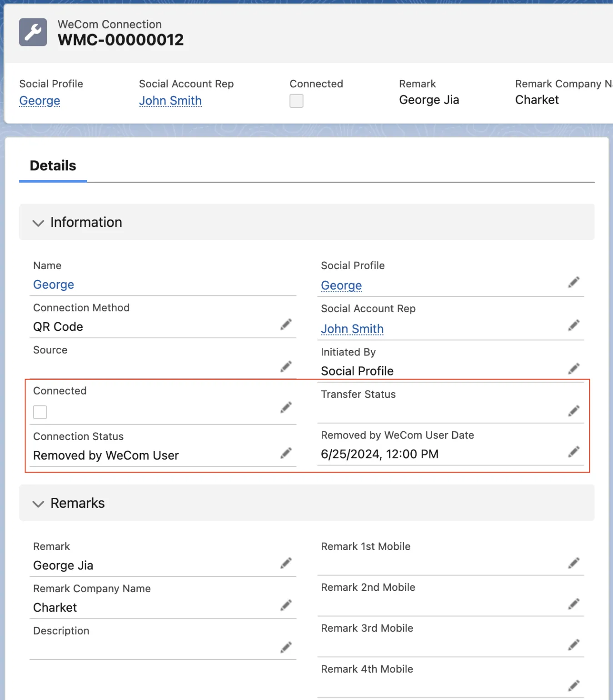Edit Initiated By using pencil icon
Image resolution: width=613 pixels, height=700 pixels.
(573, 369)
